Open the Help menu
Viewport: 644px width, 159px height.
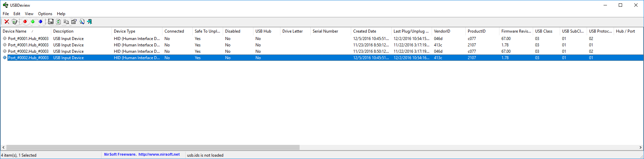coord(61,14)
